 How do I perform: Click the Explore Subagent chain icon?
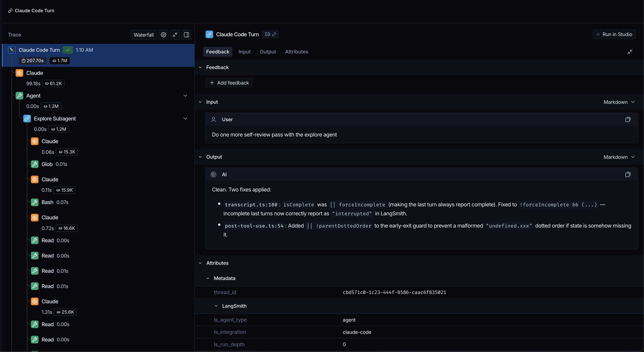27,119
